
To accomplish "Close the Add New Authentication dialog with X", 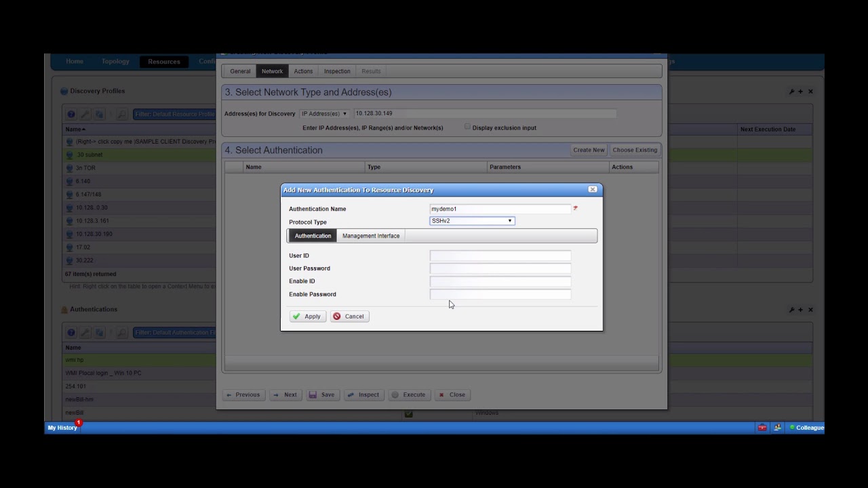I will (593, 189).
